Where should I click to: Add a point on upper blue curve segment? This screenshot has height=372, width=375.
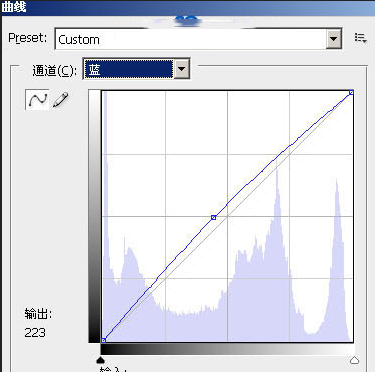283,151
